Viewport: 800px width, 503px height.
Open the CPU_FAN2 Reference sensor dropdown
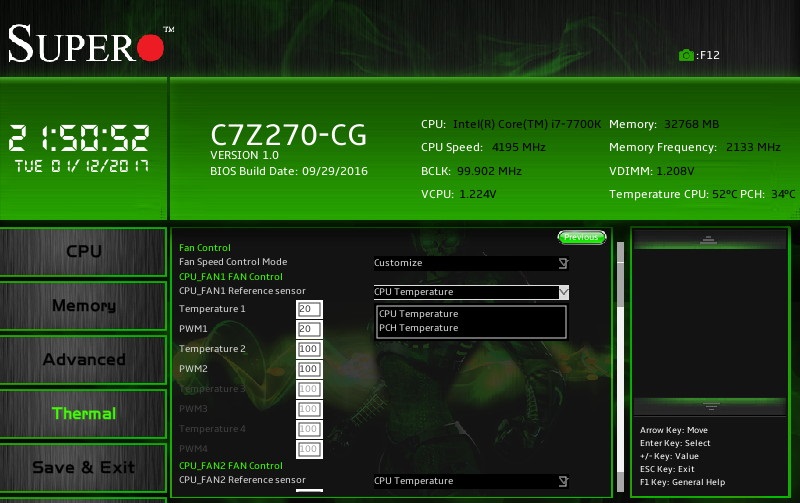[x=471, y=481]
